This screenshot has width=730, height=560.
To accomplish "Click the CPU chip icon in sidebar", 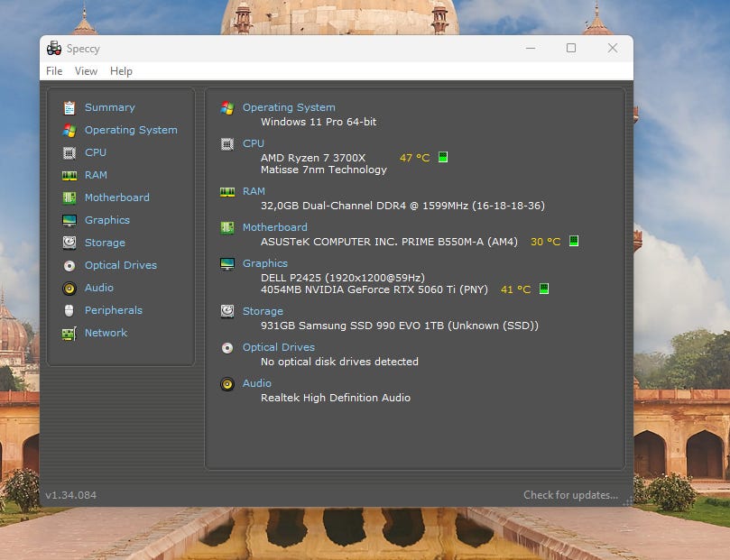I will 69,152.
